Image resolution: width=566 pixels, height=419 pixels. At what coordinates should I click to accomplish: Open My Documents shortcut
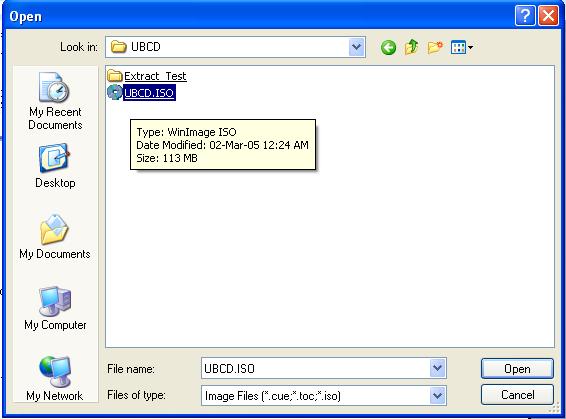click(x=55, y=236)
